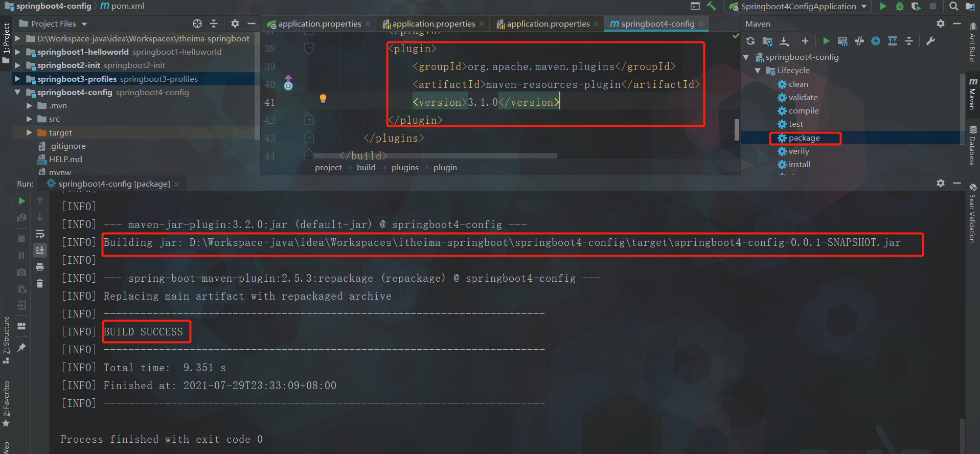The width and height of the screenshot is (980, 454).
Task: Rerun the Maven package build in Run panel
Action: pyautogui.click(x=21, y=201)
